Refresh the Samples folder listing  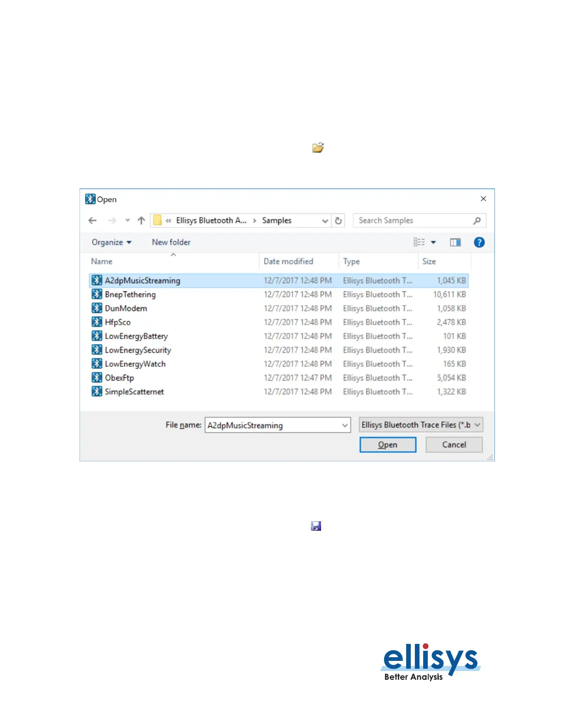point(339,221)
